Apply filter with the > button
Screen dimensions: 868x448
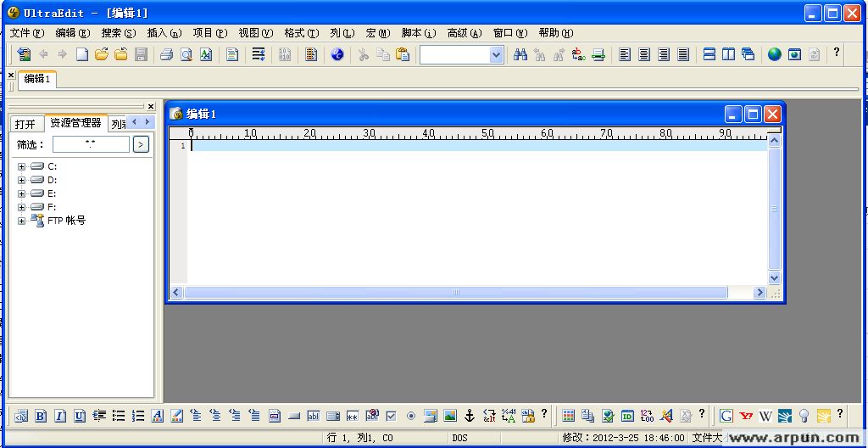coord(142,145)
